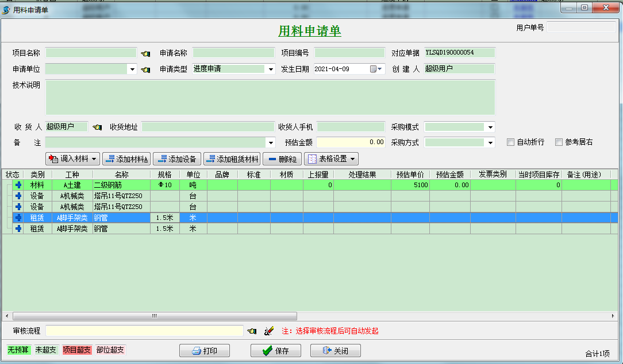Open the calendar picker for 发生日期
Screen dimensions: 623x364
coord(376,69)
